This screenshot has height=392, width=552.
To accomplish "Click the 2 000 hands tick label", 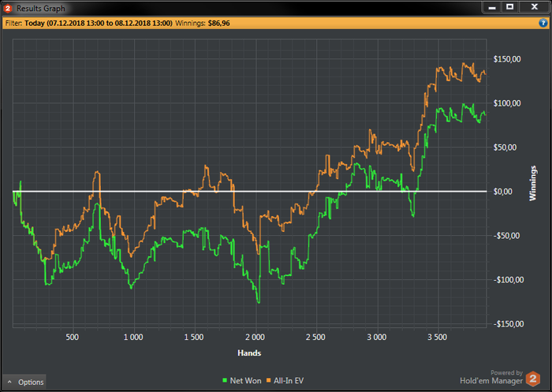I will coord(255,337).
